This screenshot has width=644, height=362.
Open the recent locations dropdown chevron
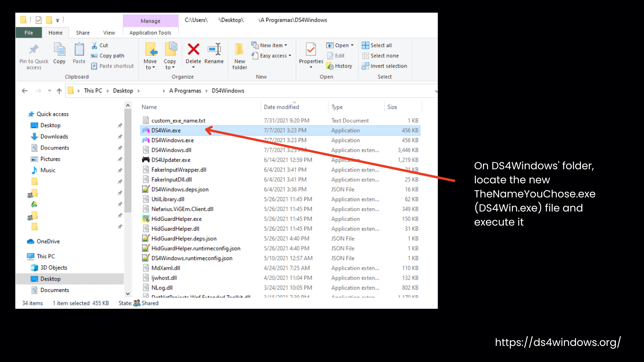pyautogui.click(x=49, y=91)
